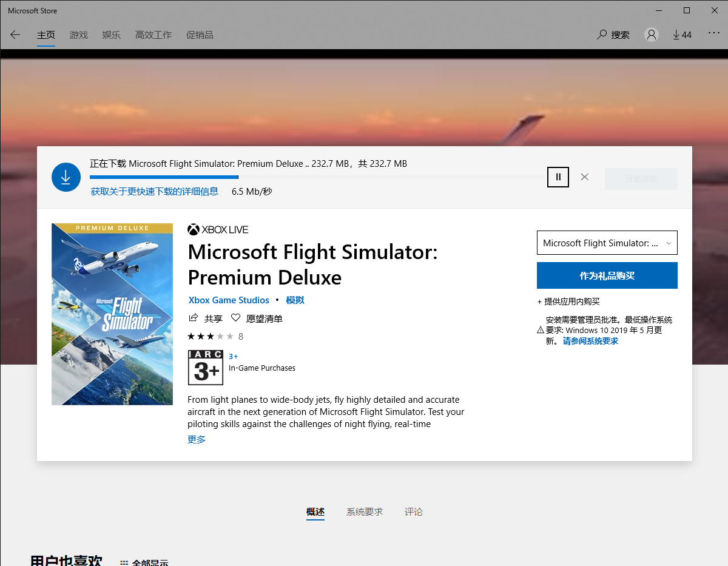728x566 pixels.
Task: Open the user account profile icon
Action: pyautogui.click(x=652, y=35)
